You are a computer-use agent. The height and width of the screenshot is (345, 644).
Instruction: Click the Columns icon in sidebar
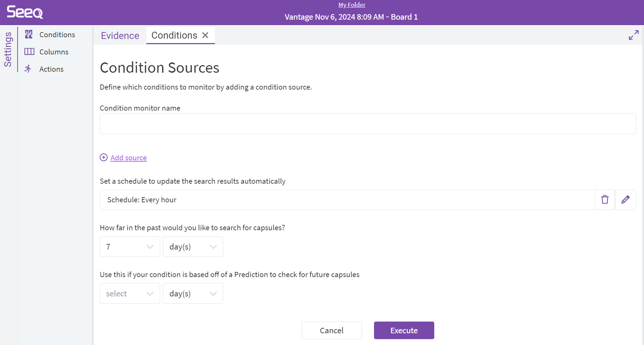29,52
